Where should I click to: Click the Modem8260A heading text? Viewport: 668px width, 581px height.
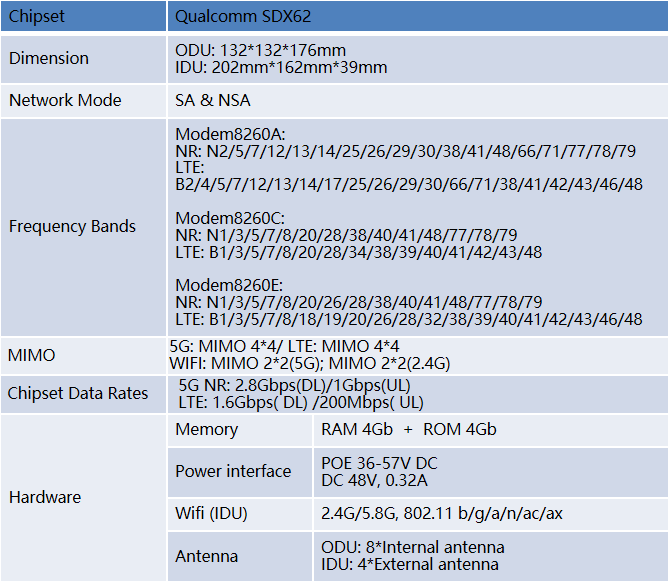(x=230, y=135)
